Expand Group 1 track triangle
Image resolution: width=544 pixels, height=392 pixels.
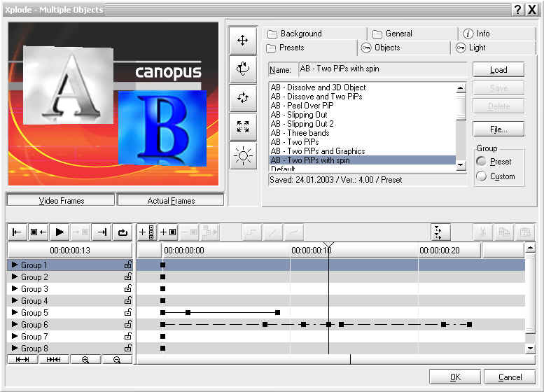15,265
